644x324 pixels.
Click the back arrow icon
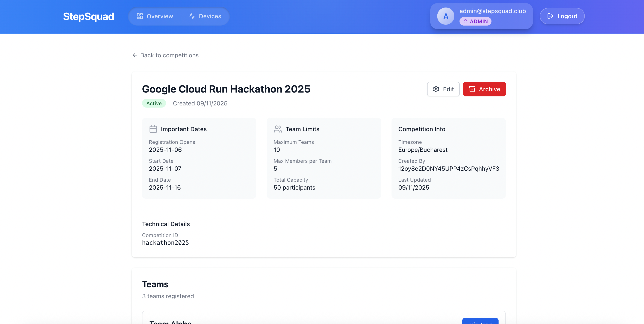135,55
